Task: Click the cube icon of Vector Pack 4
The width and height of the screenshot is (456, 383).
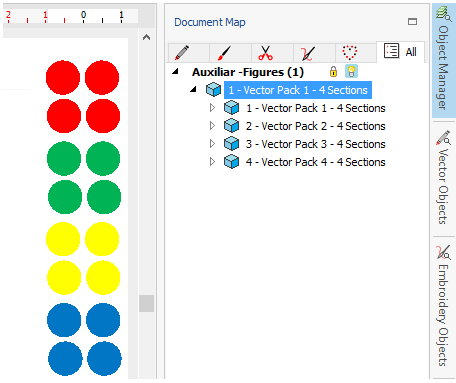Action: click(x=231, y=162)
